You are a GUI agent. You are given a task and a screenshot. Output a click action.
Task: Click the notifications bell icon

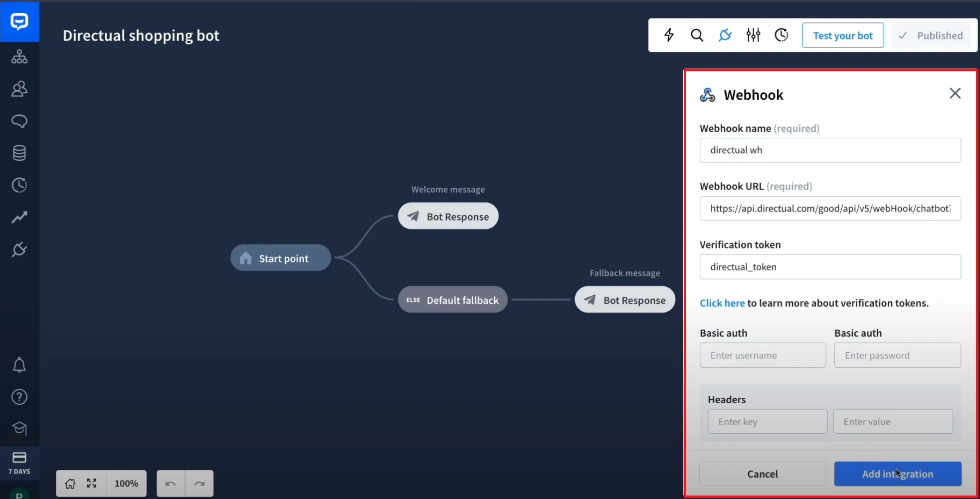tap(19, 365)
